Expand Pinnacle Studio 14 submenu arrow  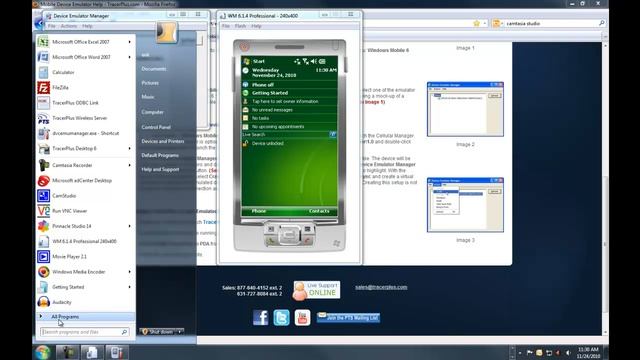[130, 226]
